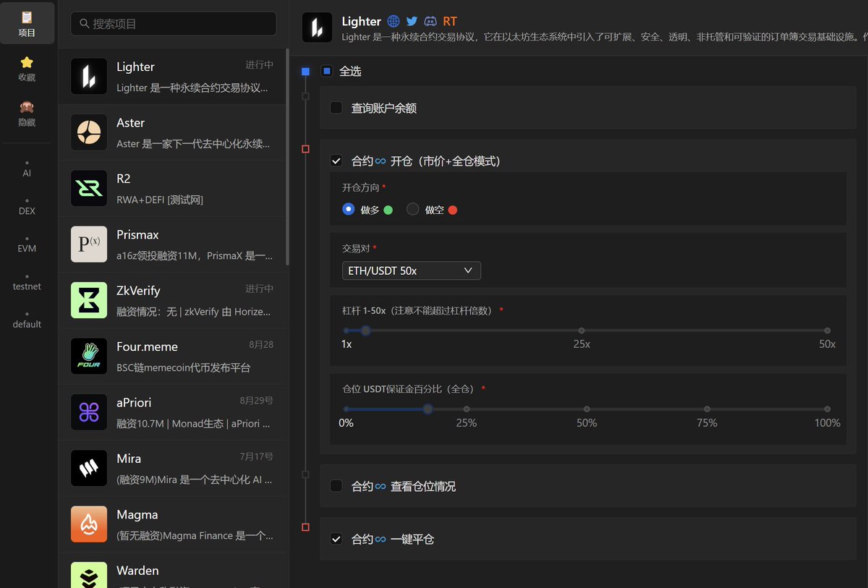Enable 合约 查看仓位情况 checkbox

pos(336,486)
